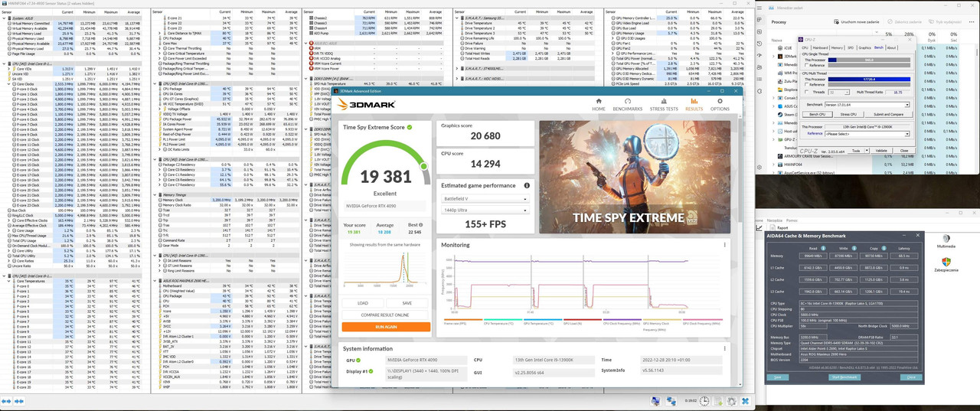The image size is (980, 411).
Task: Switch to CPU-Z Memory tab
Action: [x=837, y=47]
